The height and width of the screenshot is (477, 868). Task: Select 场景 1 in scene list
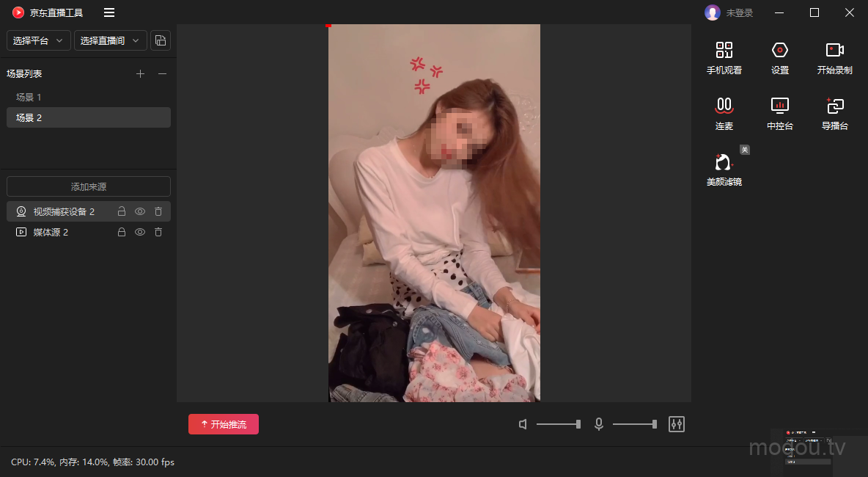29,98
